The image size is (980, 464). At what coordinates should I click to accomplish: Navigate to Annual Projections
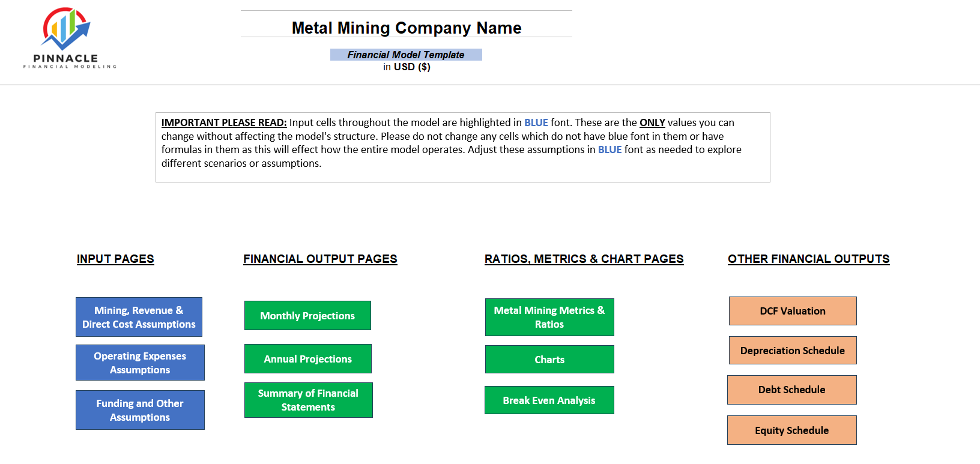pos(308,359)
